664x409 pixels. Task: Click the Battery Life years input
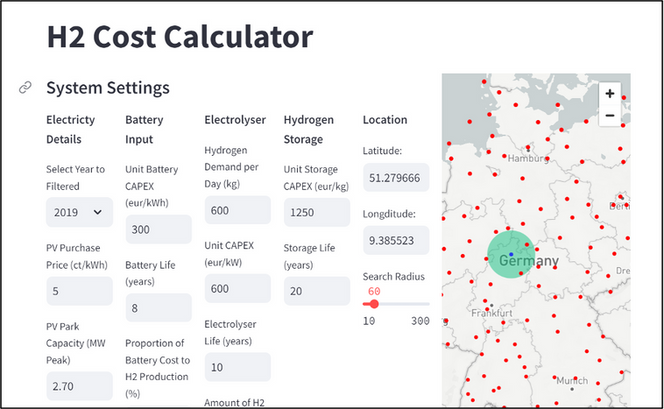coord(158,308)
